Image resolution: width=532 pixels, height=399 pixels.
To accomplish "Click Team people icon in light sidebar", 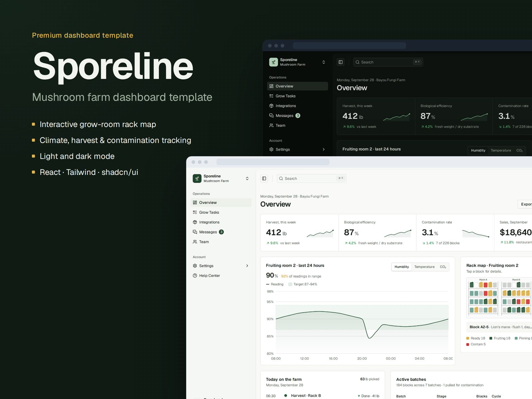I will click(x=195, y=242).
